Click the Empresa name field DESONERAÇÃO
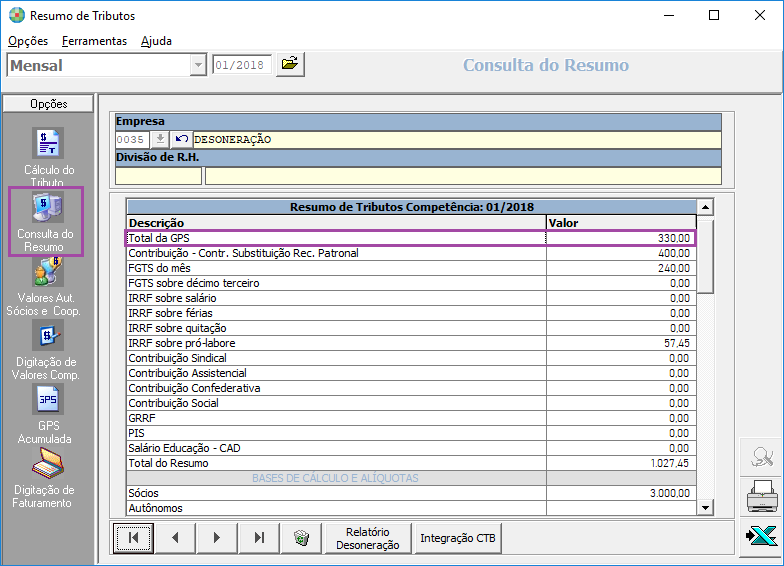784x566 pixels. click(x=457, y=140)
